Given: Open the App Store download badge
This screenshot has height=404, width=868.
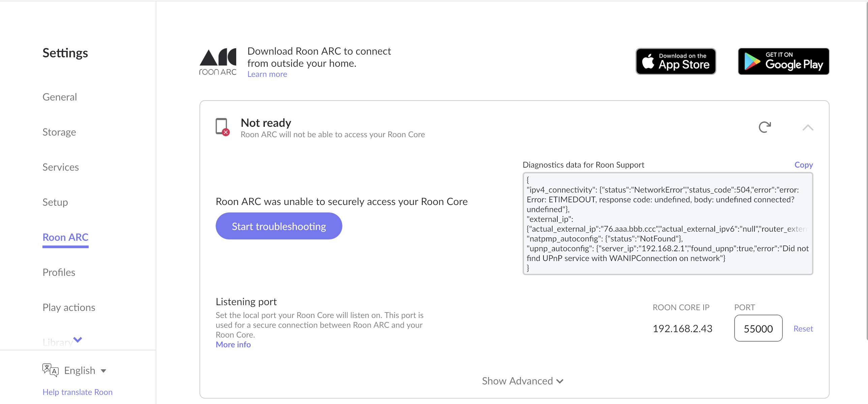Looking at the screenshot, I should coord(676,61).
